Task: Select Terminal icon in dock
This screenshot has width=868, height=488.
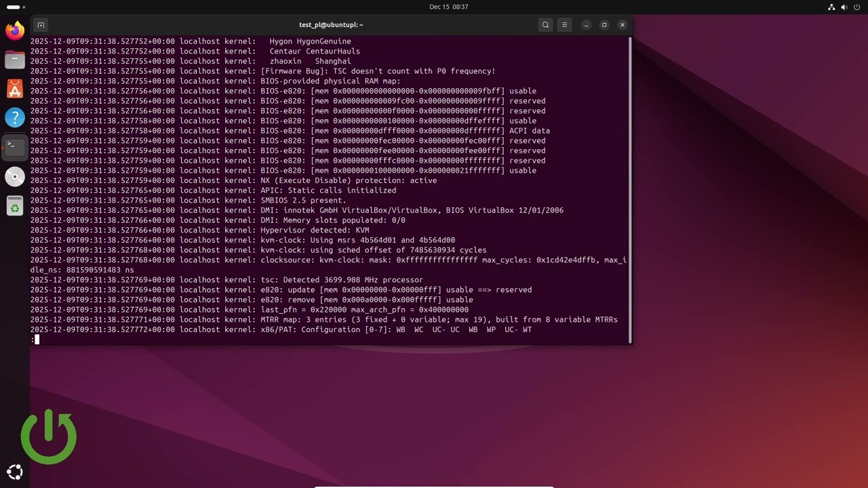Action: tap(15, 147)
